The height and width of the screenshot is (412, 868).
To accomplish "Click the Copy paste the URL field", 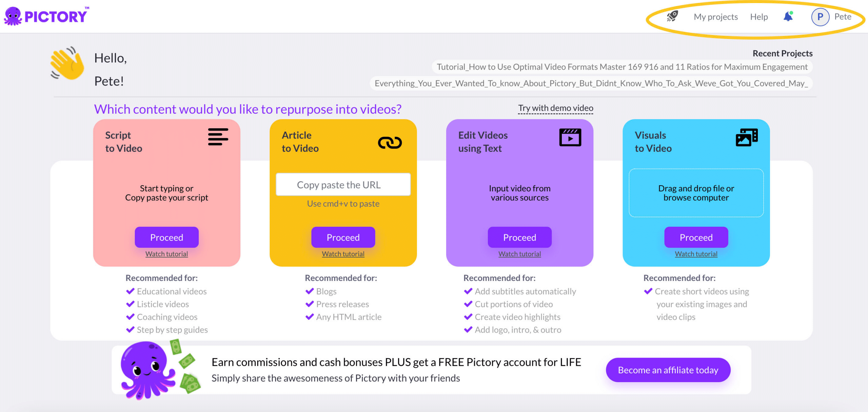I will [343, 185].
